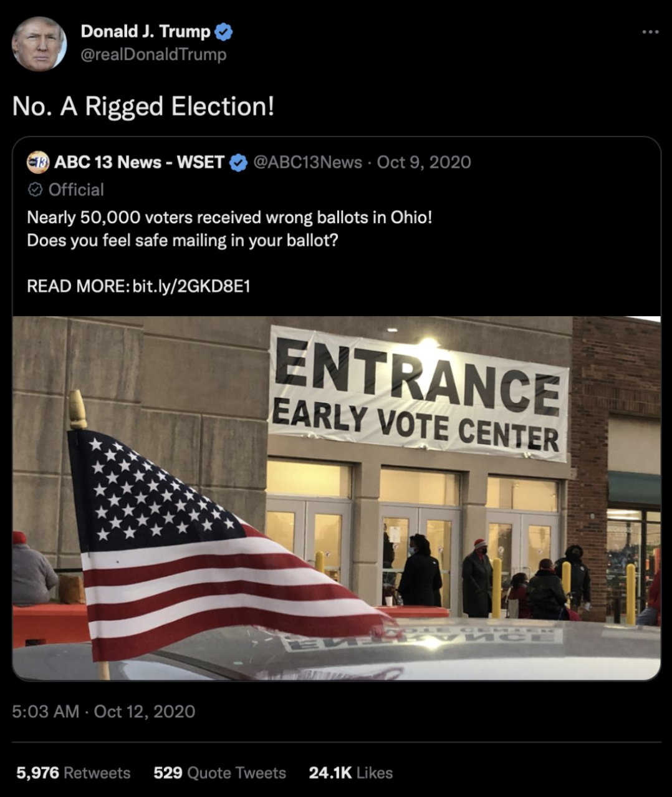
Task: Open the @realDonaldTrump handle link
Action: [x=153, y=55]
